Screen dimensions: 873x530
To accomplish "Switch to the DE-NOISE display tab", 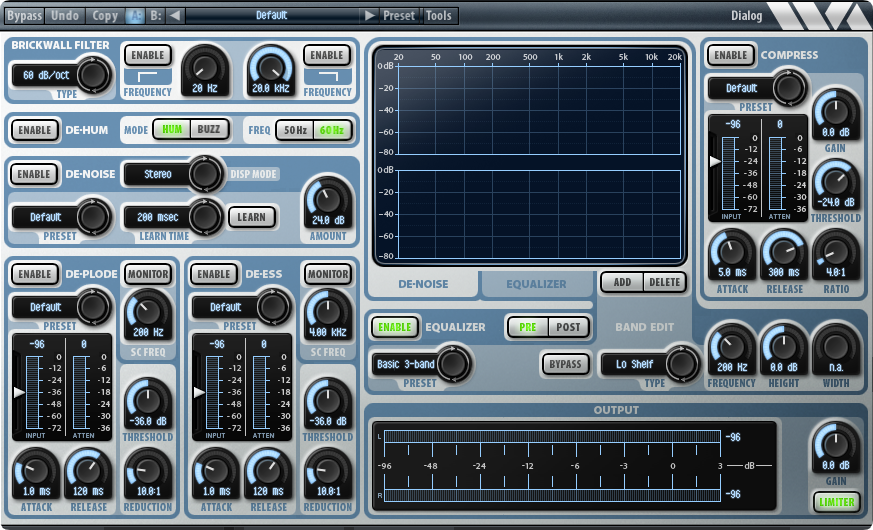I will 423,284.
